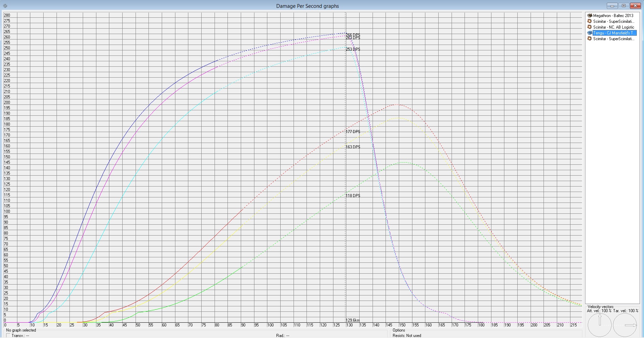Click the Velocity vectors label
Screen dimensions: 644x338
pos(600,307)
